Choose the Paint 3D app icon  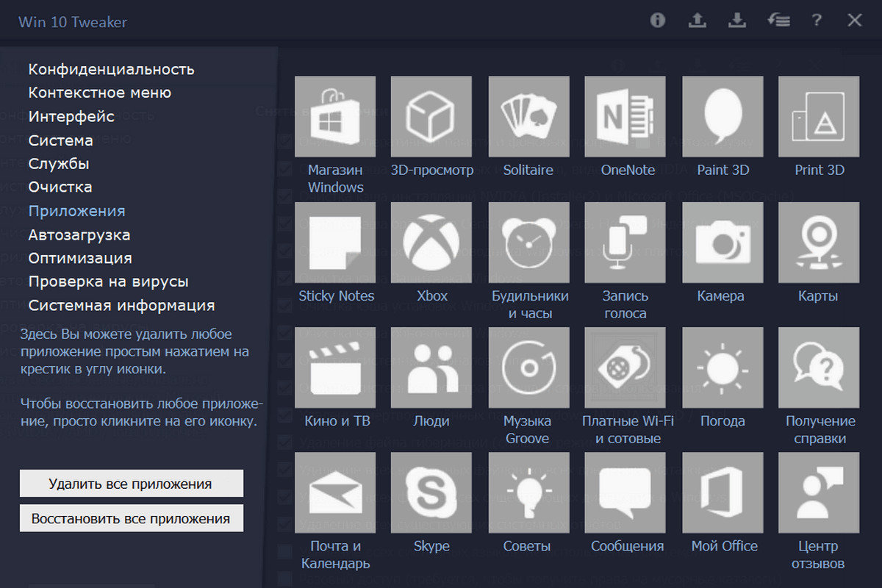click(723, 117)
